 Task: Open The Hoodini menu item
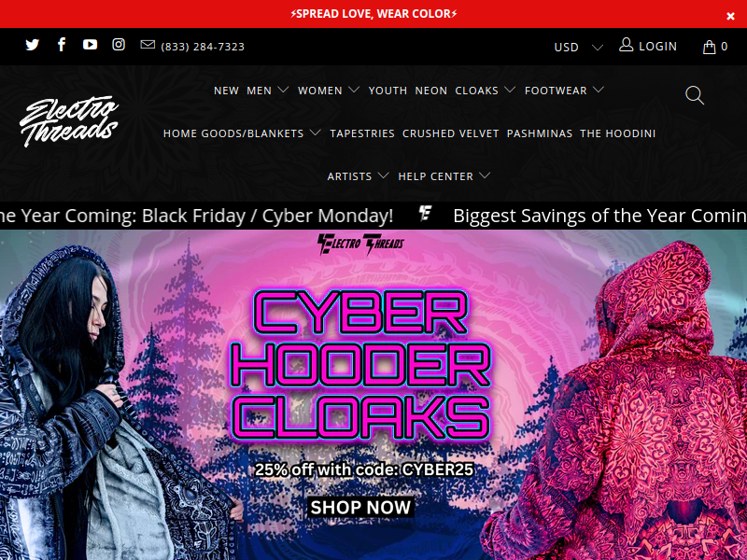(x=618, y=133)
